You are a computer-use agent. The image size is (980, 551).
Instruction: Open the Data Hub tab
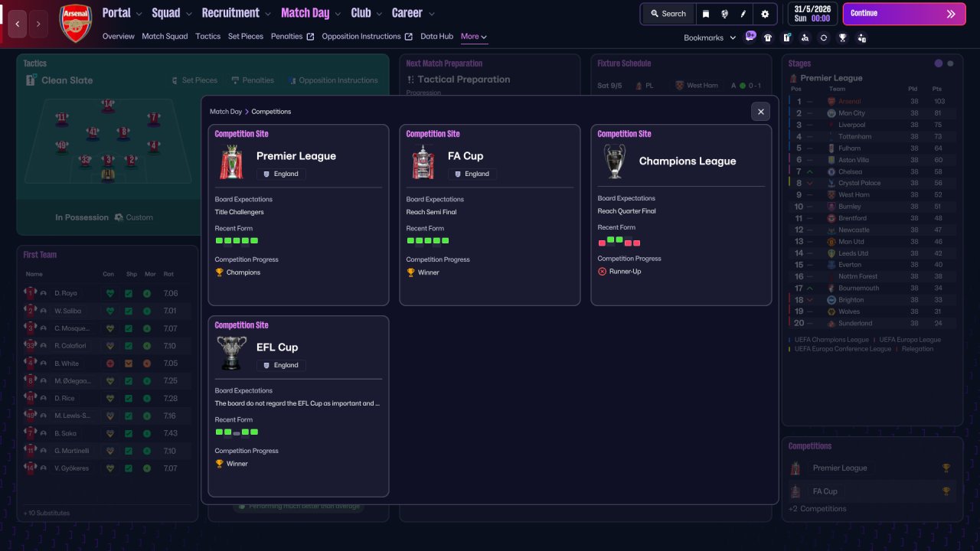click(436, 37)
